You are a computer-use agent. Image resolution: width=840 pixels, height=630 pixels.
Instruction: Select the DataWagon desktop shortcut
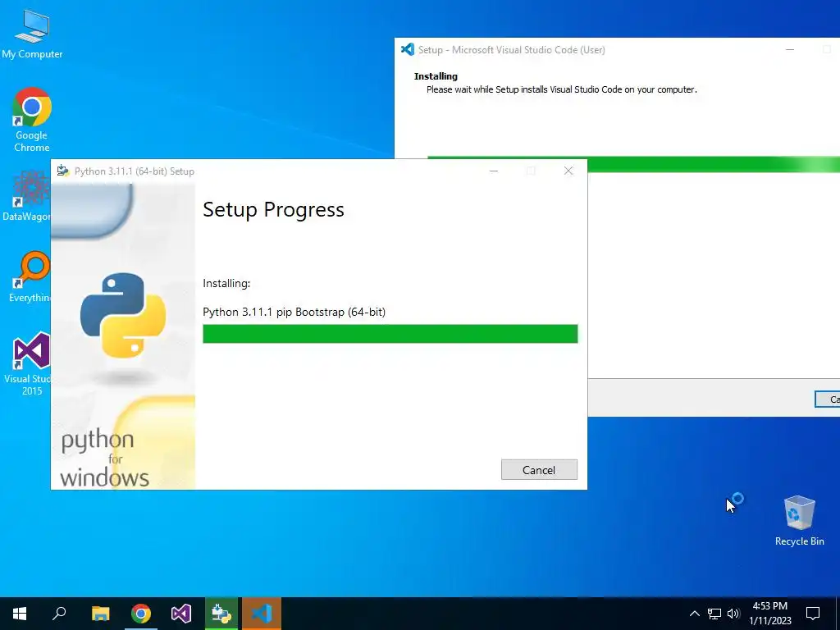(25, 196)
